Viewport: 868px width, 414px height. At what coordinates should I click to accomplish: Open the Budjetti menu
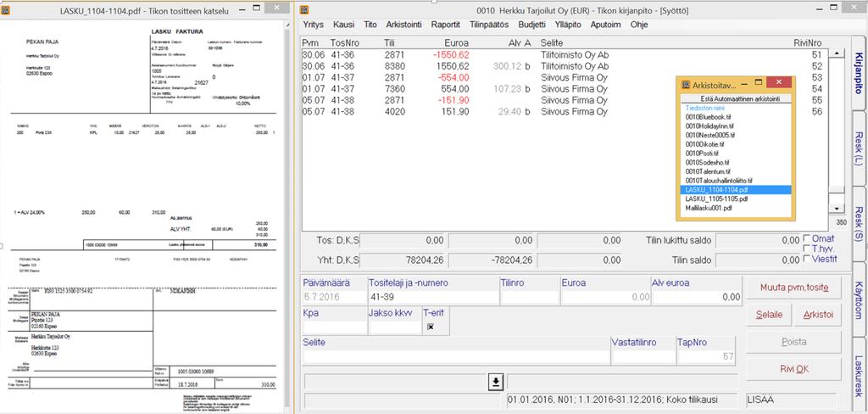[x=532, y=25]
